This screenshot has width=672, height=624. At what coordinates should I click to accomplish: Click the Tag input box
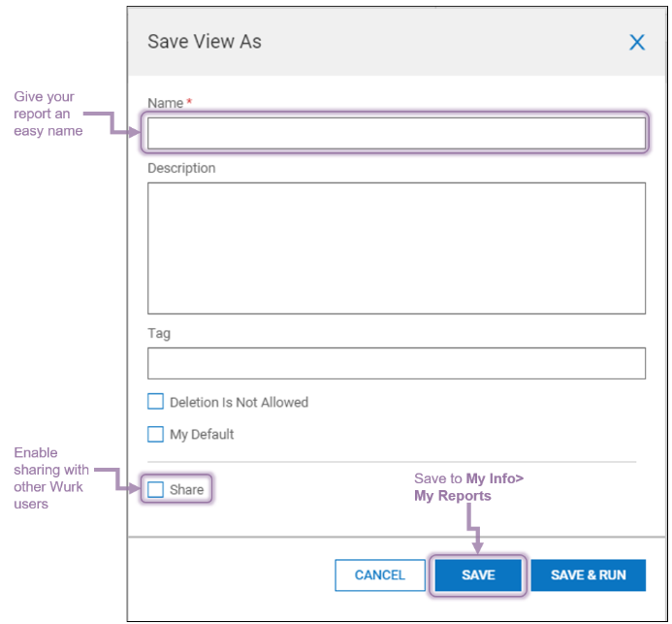pyautogui.click(x=396, y=363)
